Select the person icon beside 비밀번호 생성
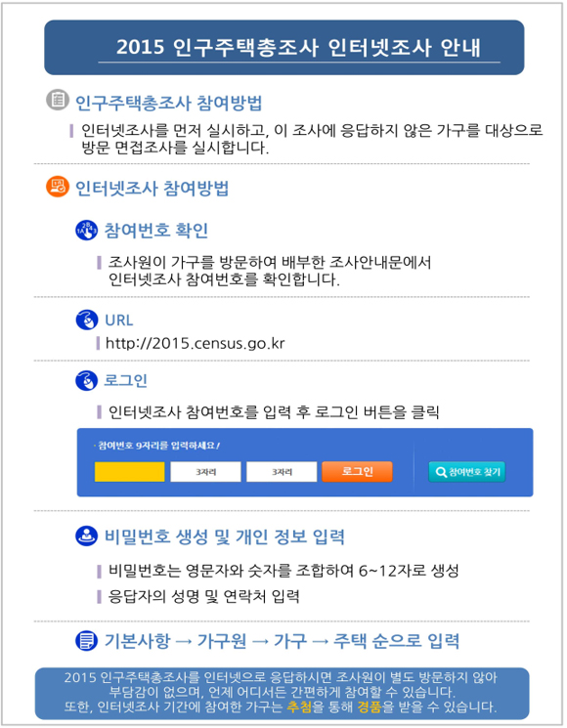Image resolution: width=567 pixels, height=728 pixels. click(86, 535)
